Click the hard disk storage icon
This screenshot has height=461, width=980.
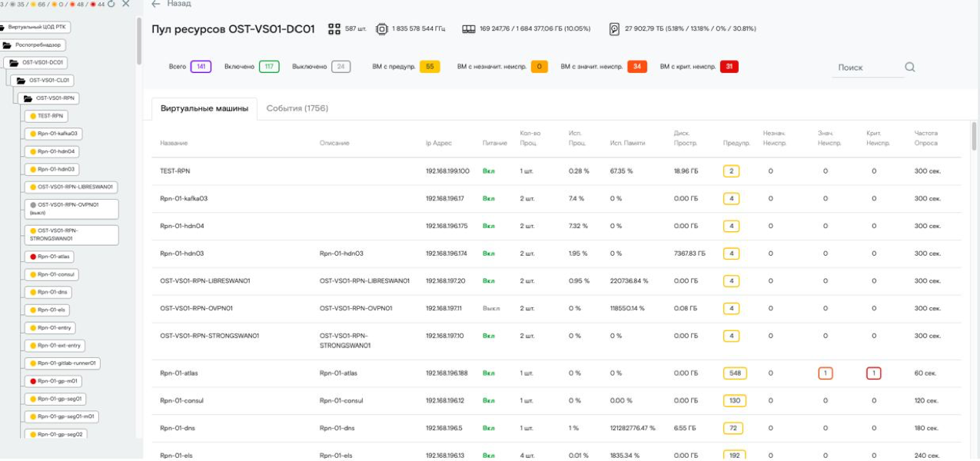point(614,29)
